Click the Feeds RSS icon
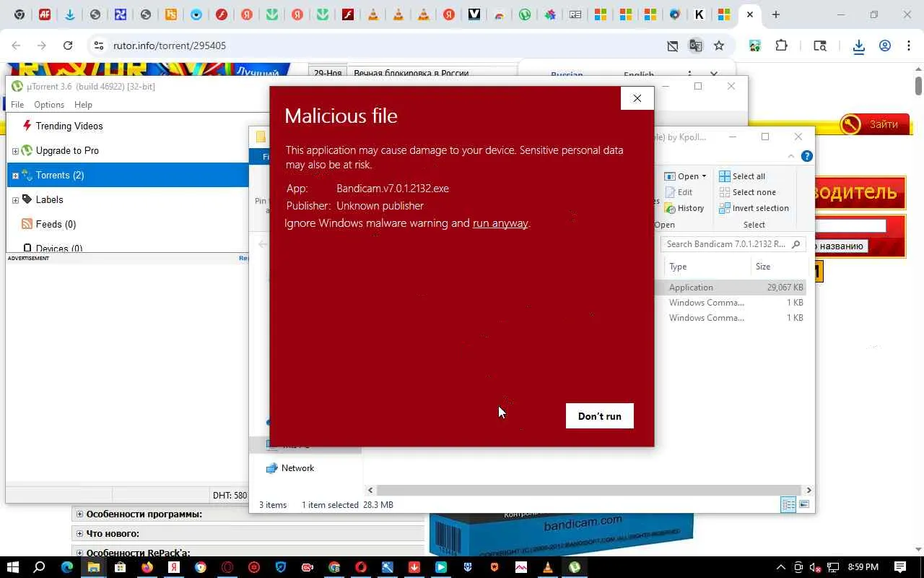Screen dimensions: 924x578 click(x=27, y=224)
